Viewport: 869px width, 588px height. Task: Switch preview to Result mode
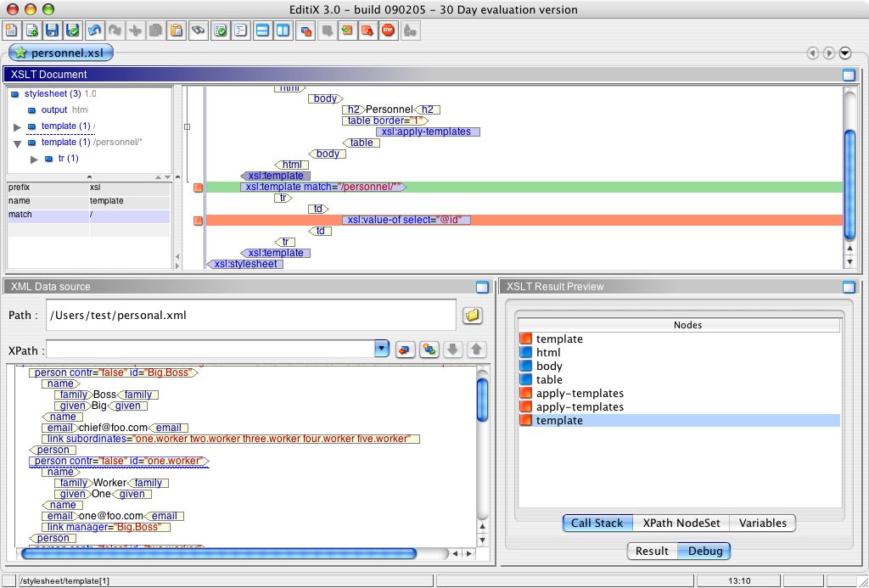pos(652,551)
